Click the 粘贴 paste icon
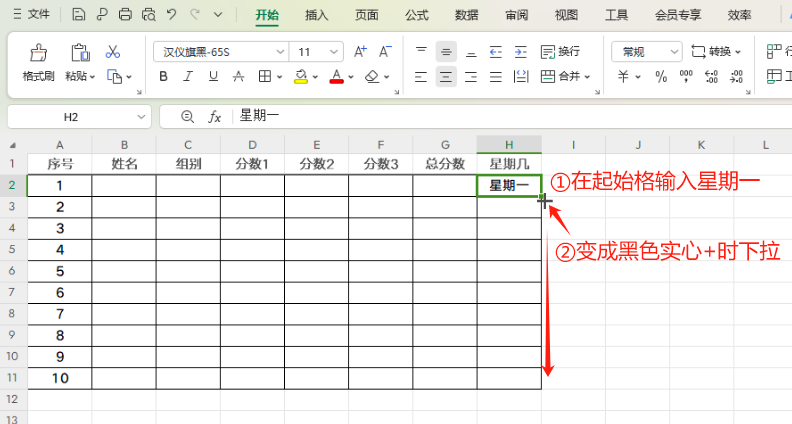The width and height of the screenshot is (792, 424). [80, 53]
